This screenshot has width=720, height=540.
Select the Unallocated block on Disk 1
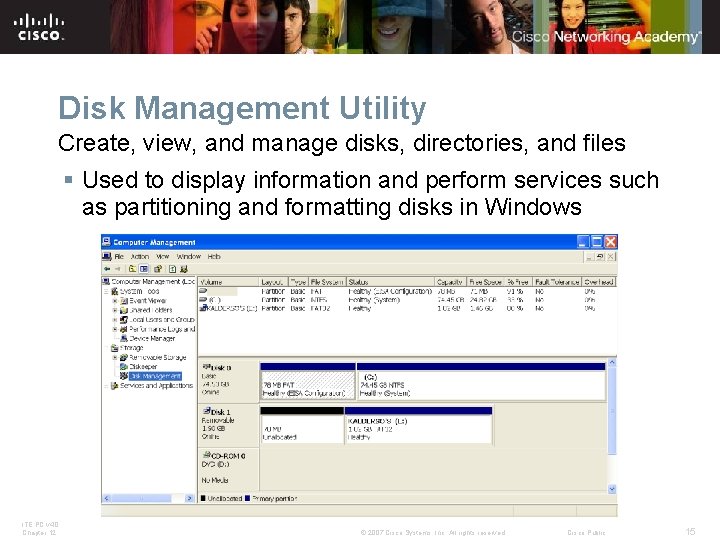point(302,425)
